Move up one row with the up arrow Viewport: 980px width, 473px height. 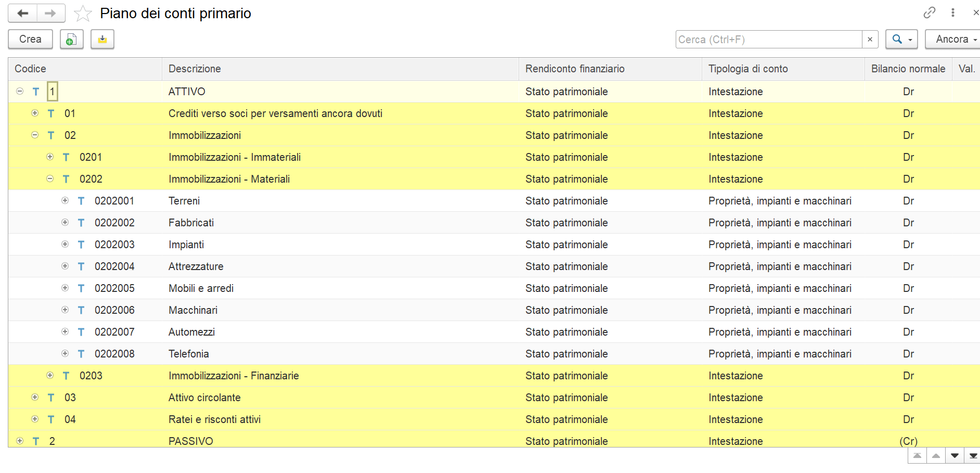coord(936,456)
